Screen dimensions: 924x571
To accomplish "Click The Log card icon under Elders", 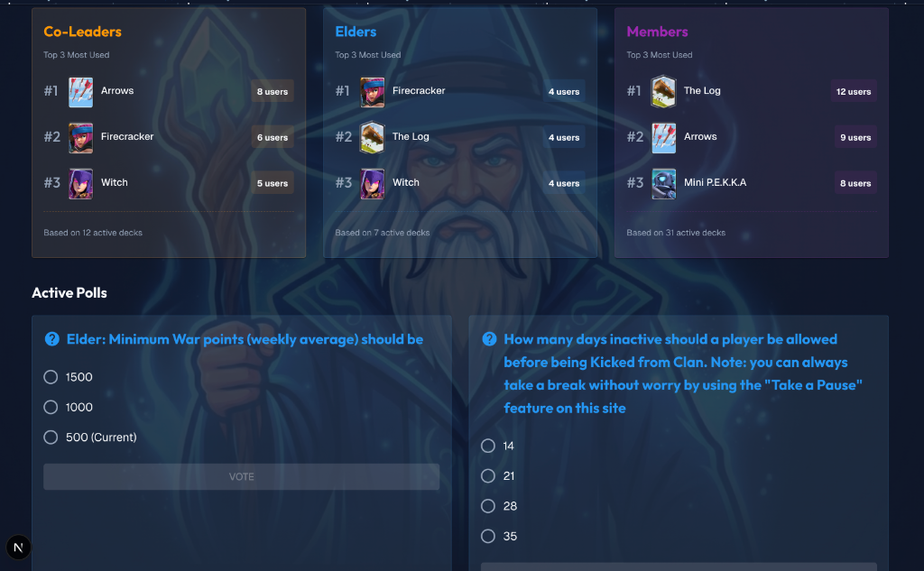I will (x=373, y=138).
